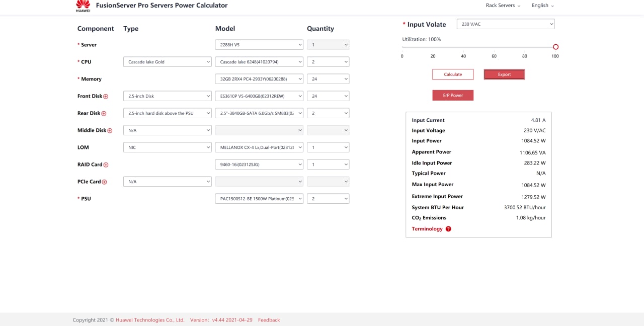Open Front Disk model dropdown ES3610P
644x326 pixels.
coord(259,96)
